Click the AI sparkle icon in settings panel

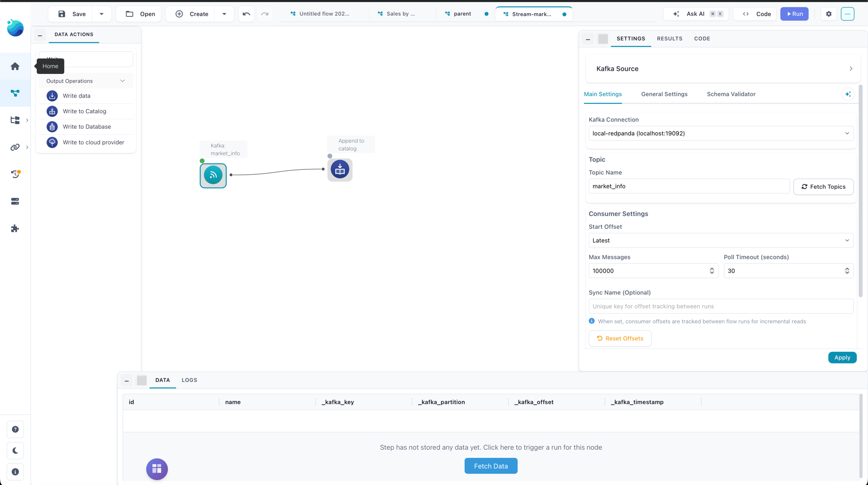tap(848, 94)
